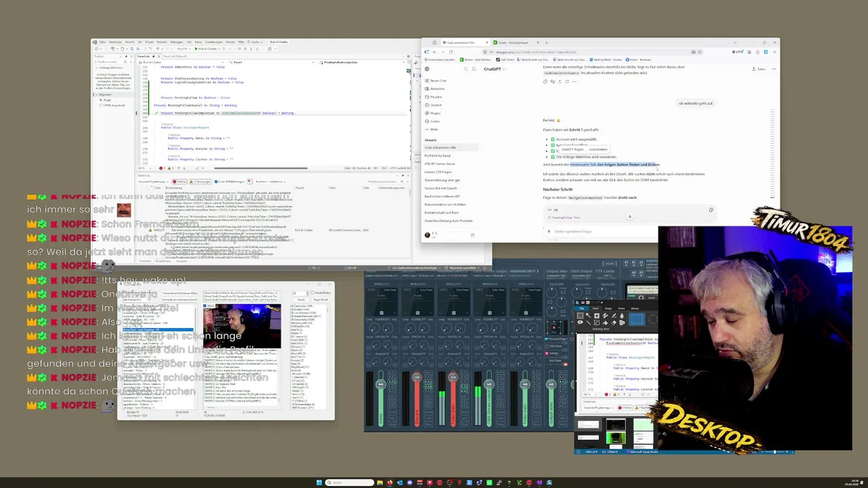Select Zeiger in the Toolbox

coord(106,100)
